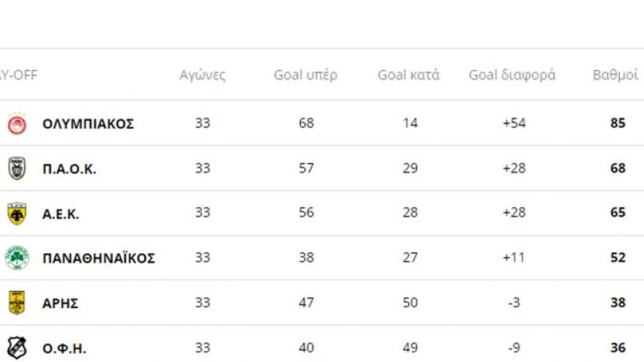Click the A.E.K. yellow crest icon
Screen dimensions: 644x362
click(17, 214)
